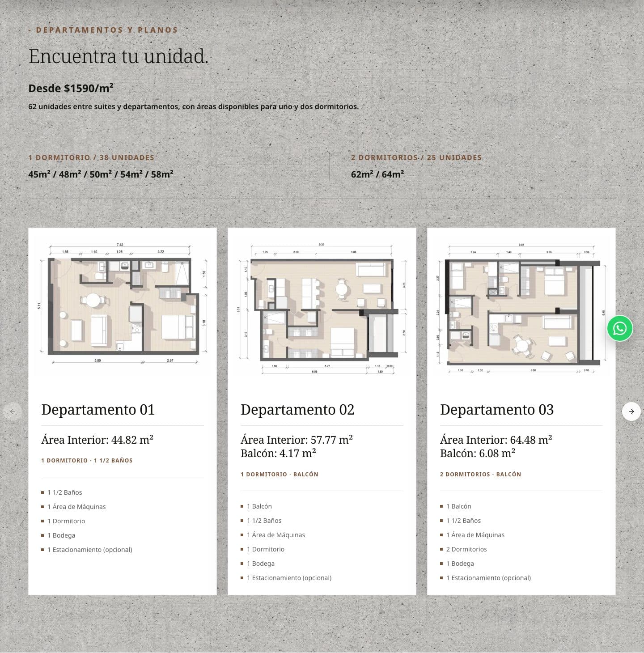The width and height of the screenshot is (644, 653).
Task: Go to next apartment slide arrow
Action: click(631, 411)
